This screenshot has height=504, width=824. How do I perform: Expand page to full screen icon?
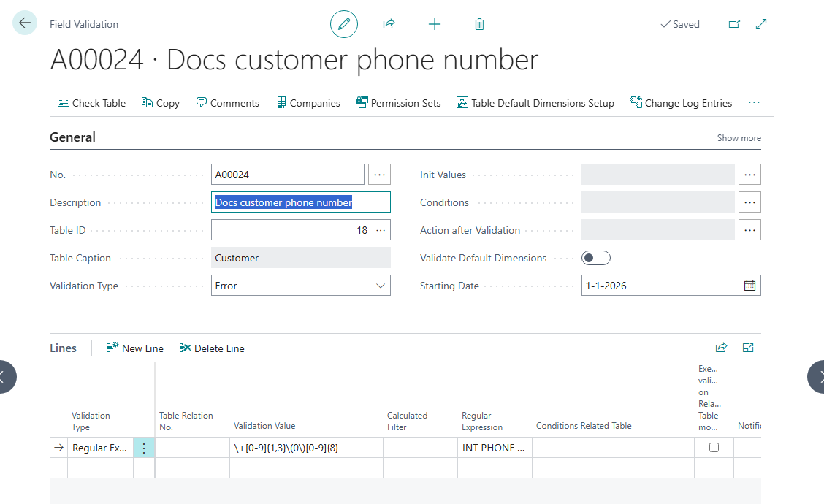(761, 24)
